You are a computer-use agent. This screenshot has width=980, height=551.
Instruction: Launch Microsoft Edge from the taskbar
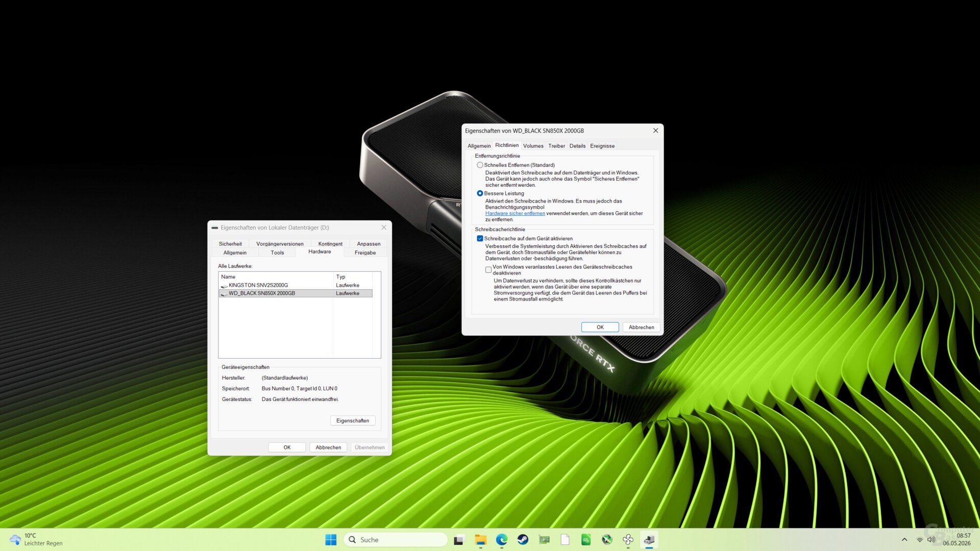(502, 540)
